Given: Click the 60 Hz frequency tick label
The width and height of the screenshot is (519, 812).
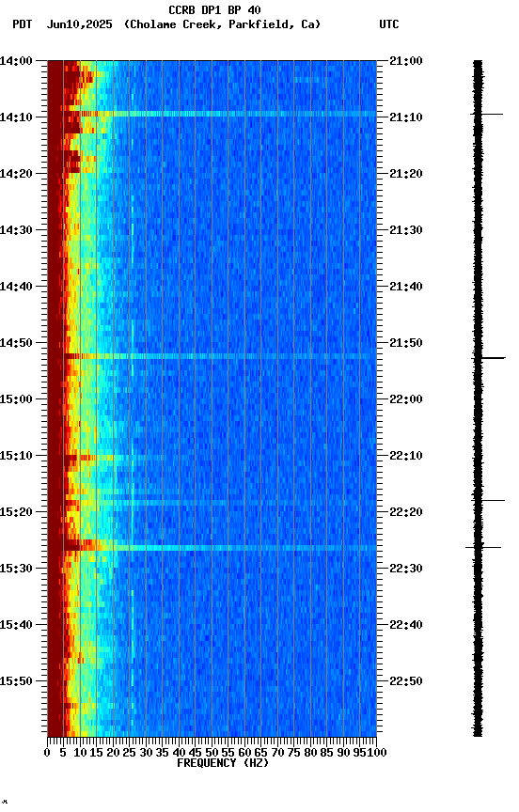Looking at the screenshot, I should pos(244,753).
